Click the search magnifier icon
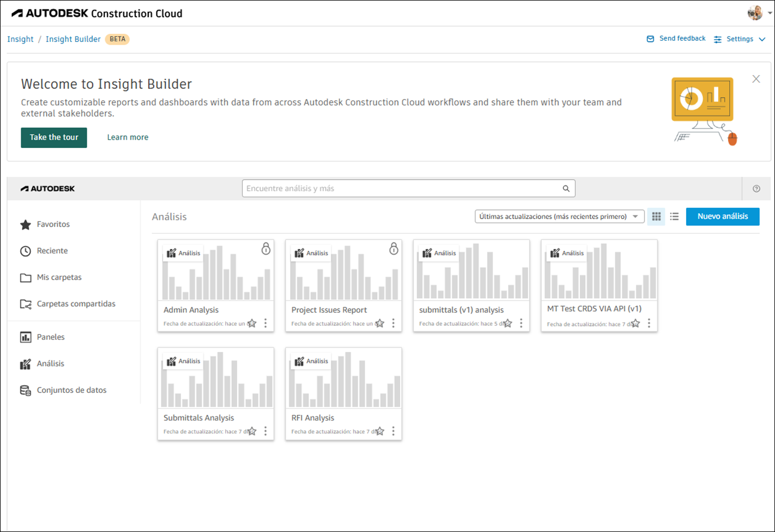This screenshot has height=532, width=775. (x=566, y=188)
